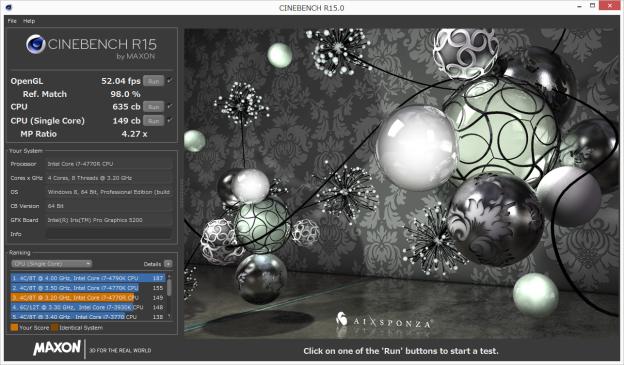This screenshot has height=365, width=624.
Task: Select the Cores x GHz field
Action: 109,178
